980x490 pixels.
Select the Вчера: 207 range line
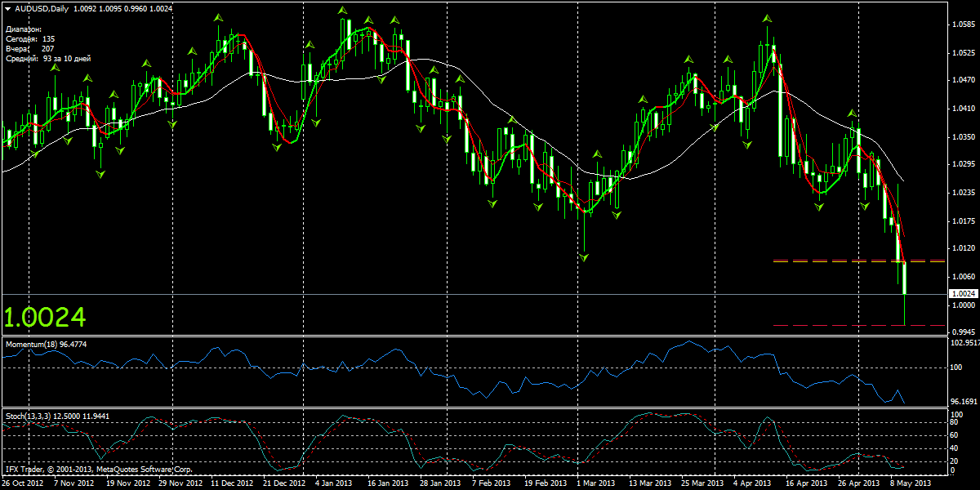(x=29, y=48)
